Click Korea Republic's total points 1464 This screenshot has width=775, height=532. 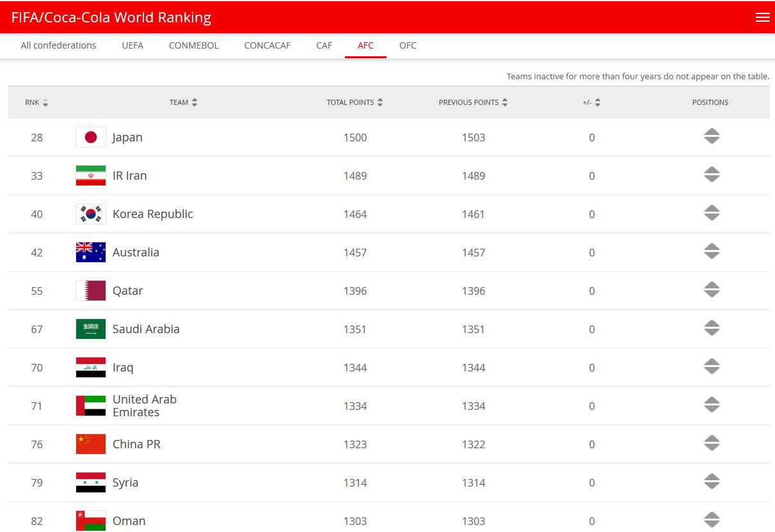click(355, 214)
